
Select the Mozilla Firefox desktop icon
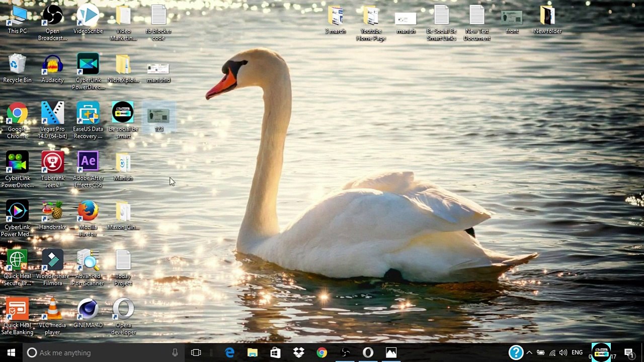click(88, 212)
